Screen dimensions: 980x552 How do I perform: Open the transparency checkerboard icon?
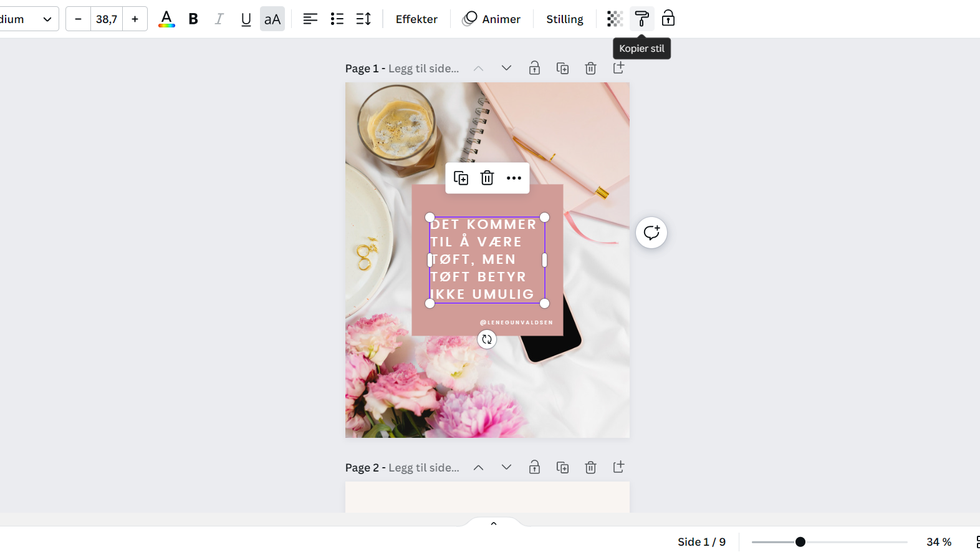pyautogui.click(x=615, y=19)
